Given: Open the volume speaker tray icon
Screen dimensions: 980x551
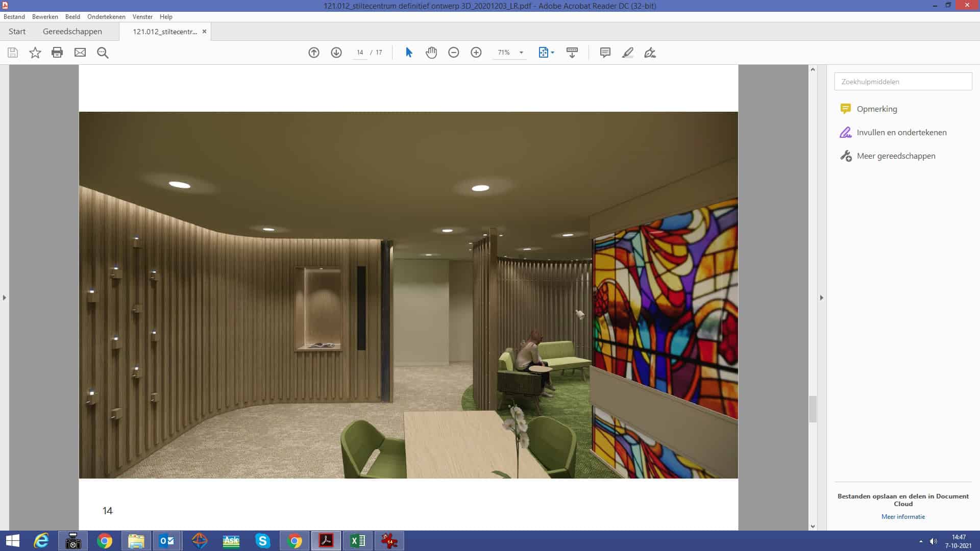Looking at the screenshot, I should click(934, 541).
